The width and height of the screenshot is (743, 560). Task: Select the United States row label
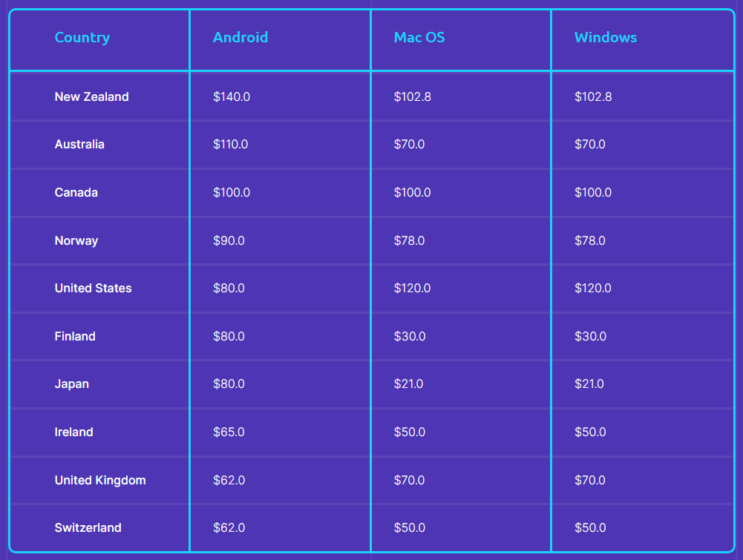[x=93, y=289]
